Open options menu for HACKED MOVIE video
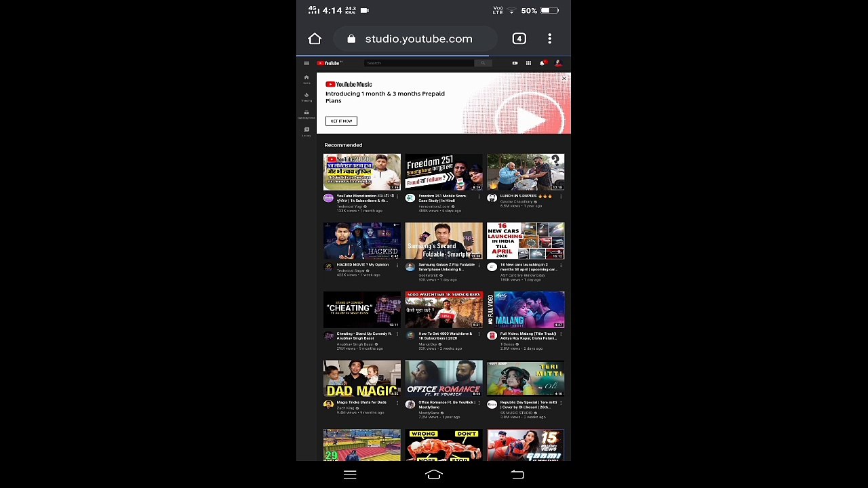This screenshot has height=488, width=868. [x=397, y=265]
